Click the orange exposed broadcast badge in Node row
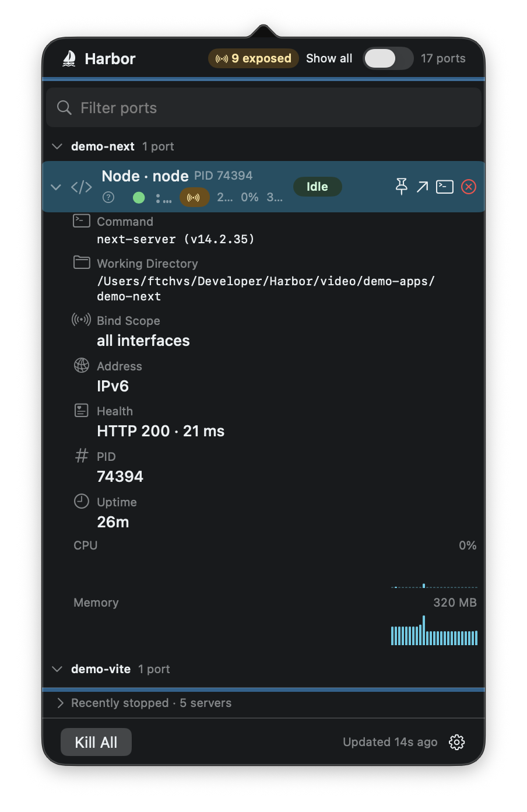This screenshot has width=527, height=812. [194, 198]
